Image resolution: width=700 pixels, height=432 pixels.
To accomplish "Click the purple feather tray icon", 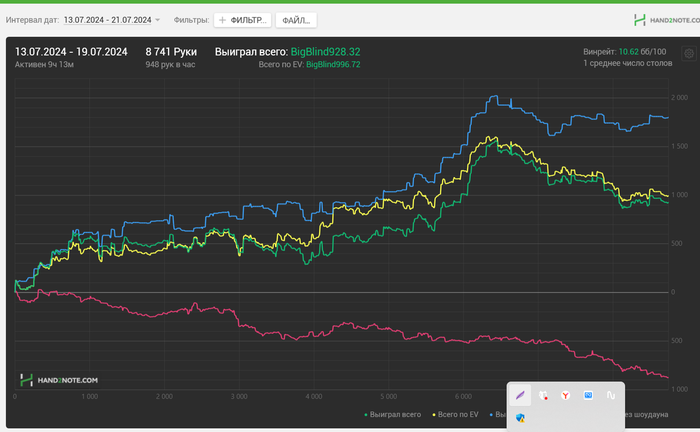I will point(520,395).
